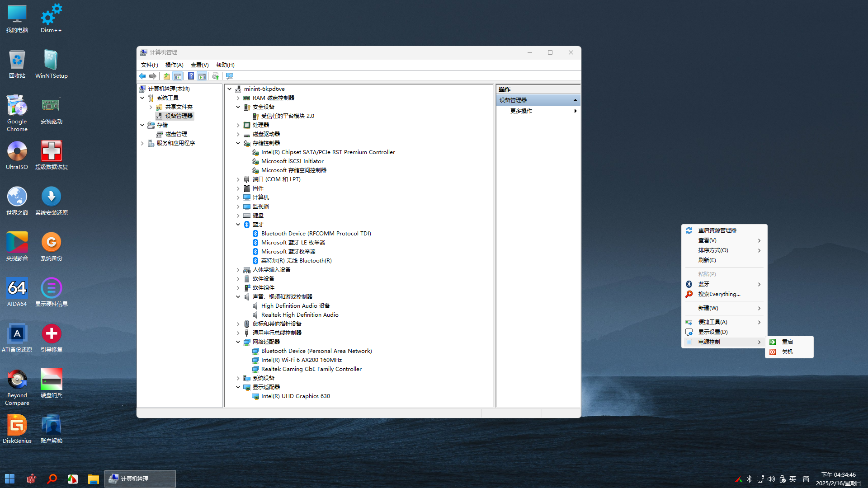868x488 pixels.
Task: Click the update driver gear toolbar icon
Action: [216, 76]
